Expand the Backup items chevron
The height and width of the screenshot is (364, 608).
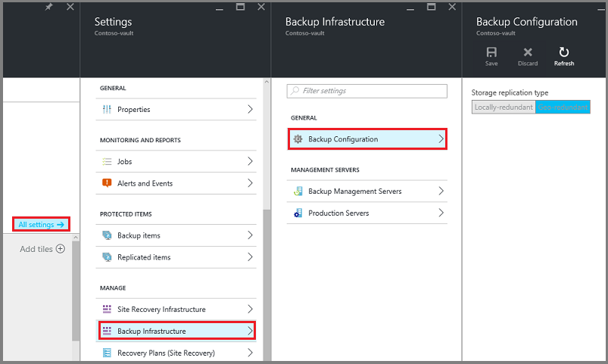[x=250, y=235]
